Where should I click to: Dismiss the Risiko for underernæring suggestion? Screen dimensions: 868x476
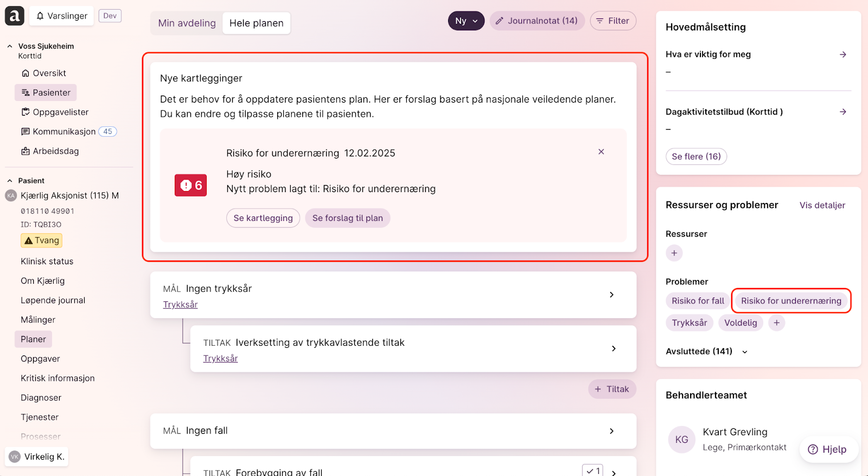click(601, 152)
